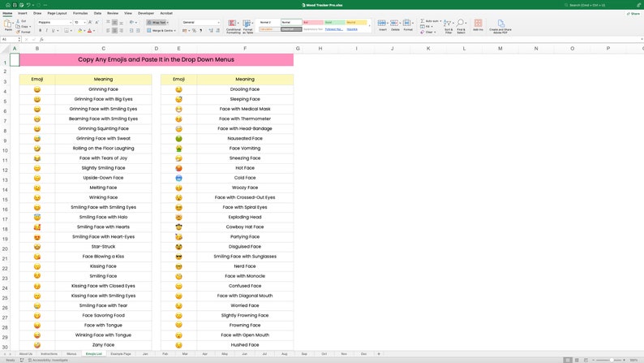Click the Paste icon in the ribbon
The width and height of the screenshot is (644, 363).
coord(7,24)
